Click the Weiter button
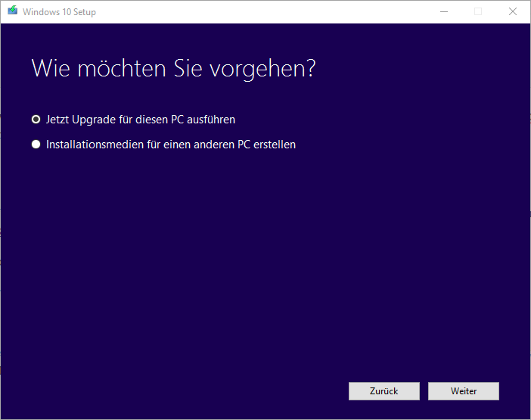531x420 pixels. pos(463,391)
